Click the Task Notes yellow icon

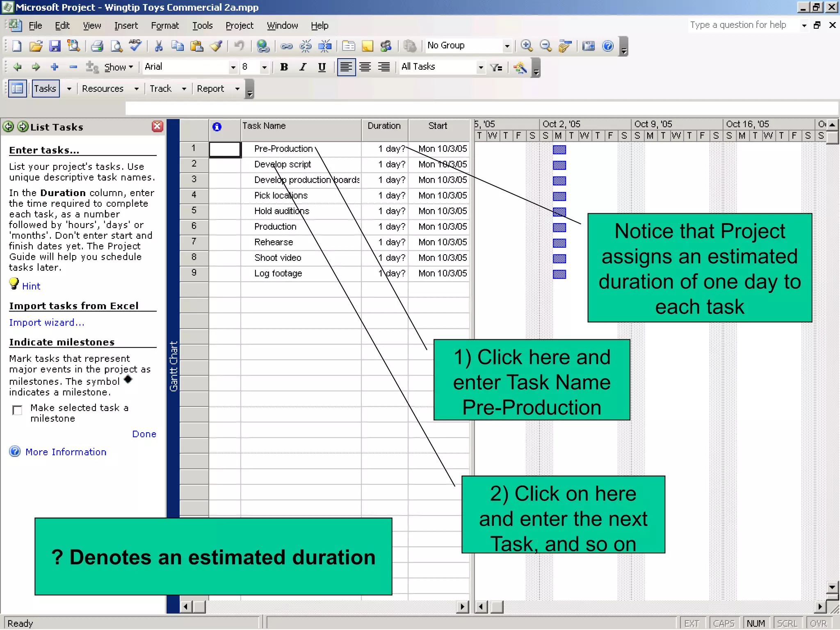[x=367, y=46]
